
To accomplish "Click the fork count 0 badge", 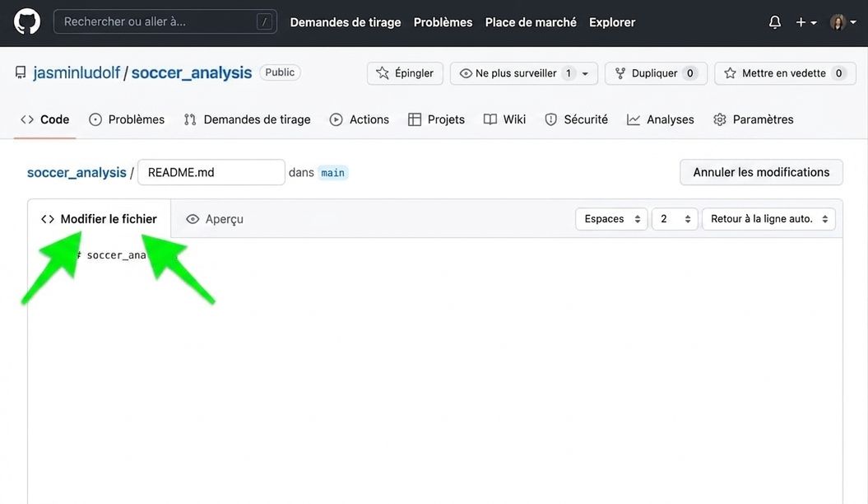I will 689,73.
